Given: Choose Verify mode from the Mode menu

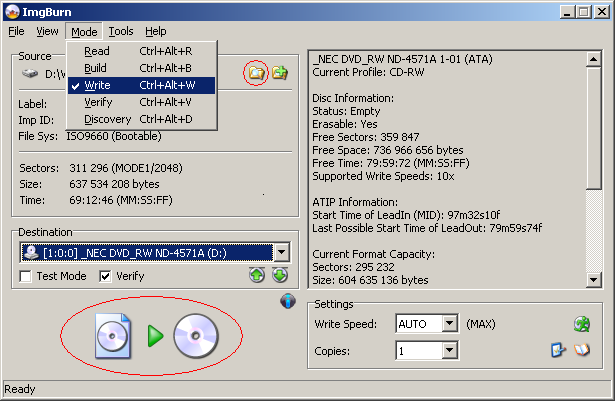Looking at the screenshot, I should click(142, 102).
